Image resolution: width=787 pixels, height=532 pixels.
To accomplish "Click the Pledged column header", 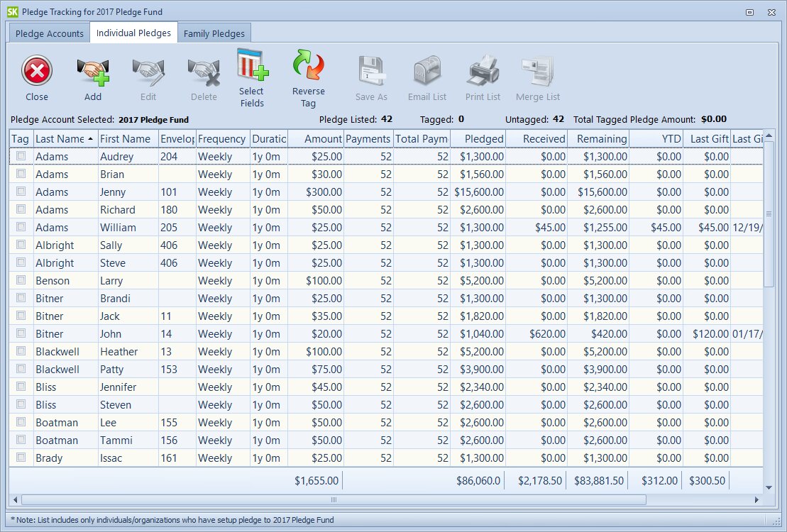I will pyautogui.click(x=478, y=138).
